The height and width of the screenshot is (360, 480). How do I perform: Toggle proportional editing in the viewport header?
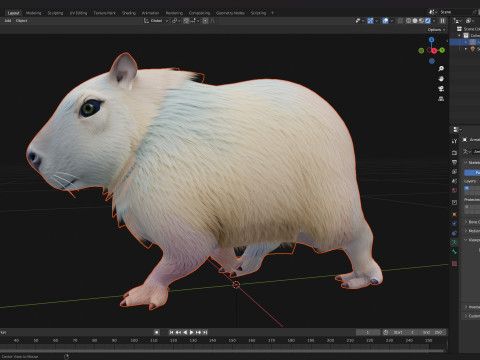[x=205, y=21]
